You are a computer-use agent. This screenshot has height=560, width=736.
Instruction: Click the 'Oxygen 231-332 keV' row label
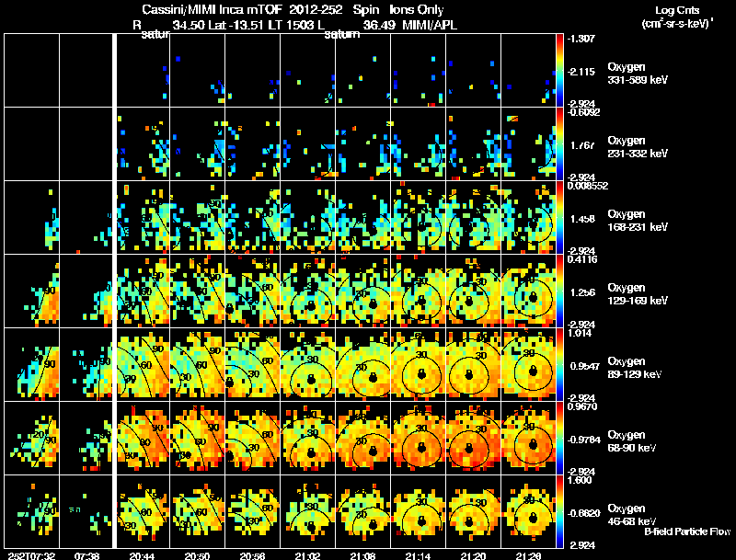pyautogui.click(x=638, y=147)
